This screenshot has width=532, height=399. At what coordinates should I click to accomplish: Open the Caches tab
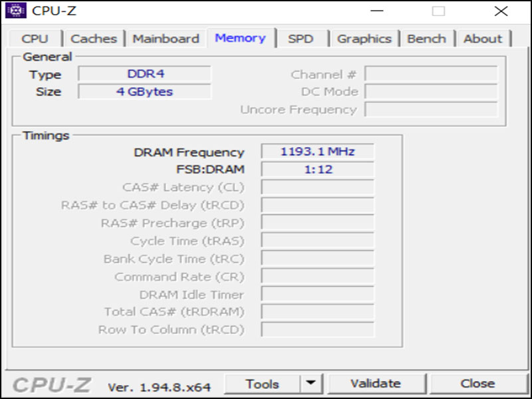(x=94, y=39)
